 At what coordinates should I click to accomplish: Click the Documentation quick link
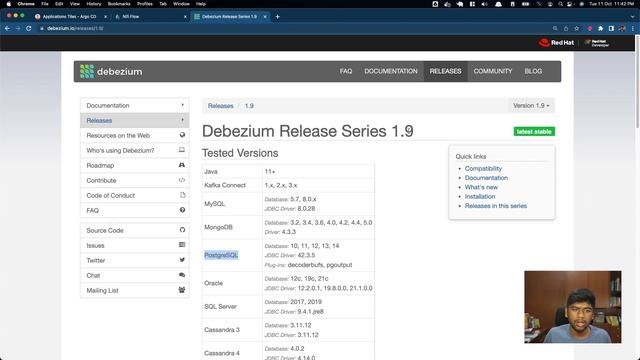486,178
